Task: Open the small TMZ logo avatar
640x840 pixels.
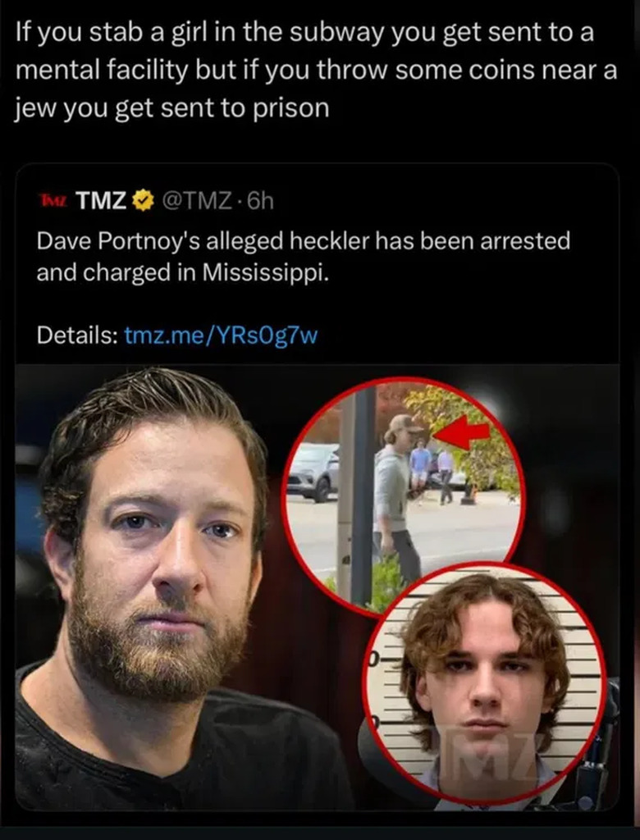Action: (x=53, y=201)
